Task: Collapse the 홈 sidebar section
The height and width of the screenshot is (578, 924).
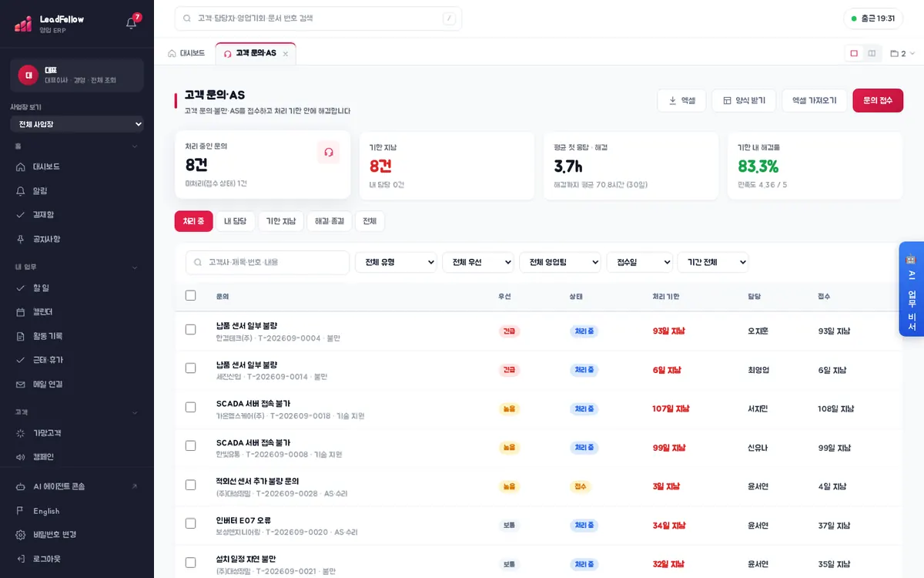Action: point(135,146)
